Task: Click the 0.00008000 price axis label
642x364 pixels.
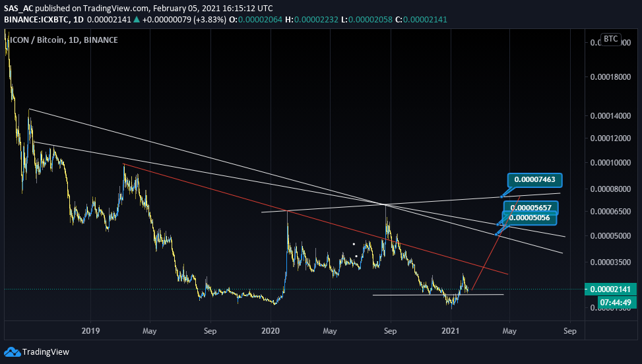Action: 610,189
